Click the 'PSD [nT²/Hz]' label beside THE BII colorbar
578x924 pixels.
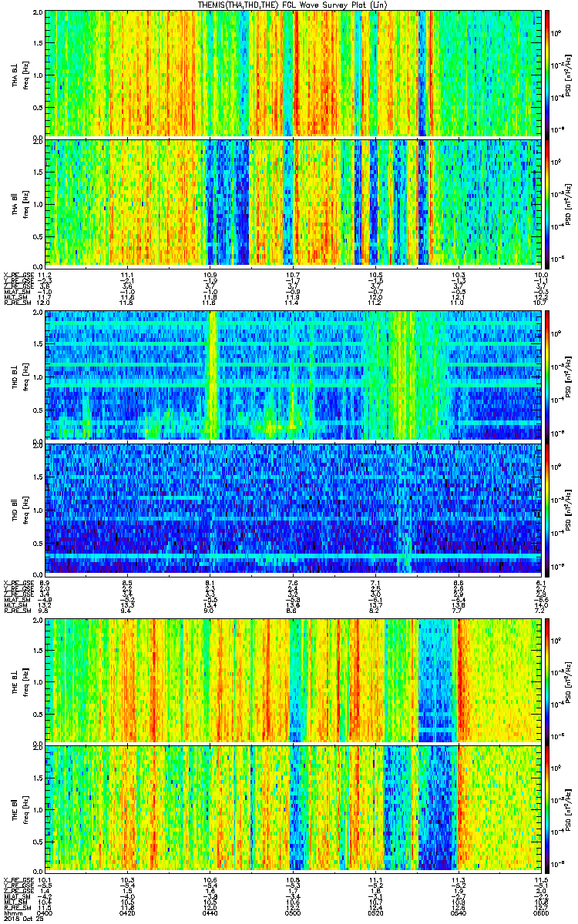pyautogui.click(x=568, y=809)
